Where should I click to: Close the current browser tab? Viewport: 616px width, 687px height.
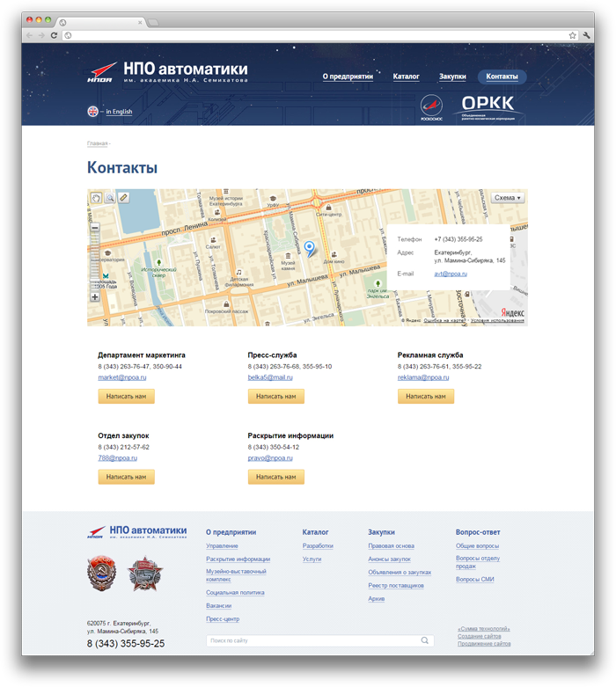(x=140, y=22)
